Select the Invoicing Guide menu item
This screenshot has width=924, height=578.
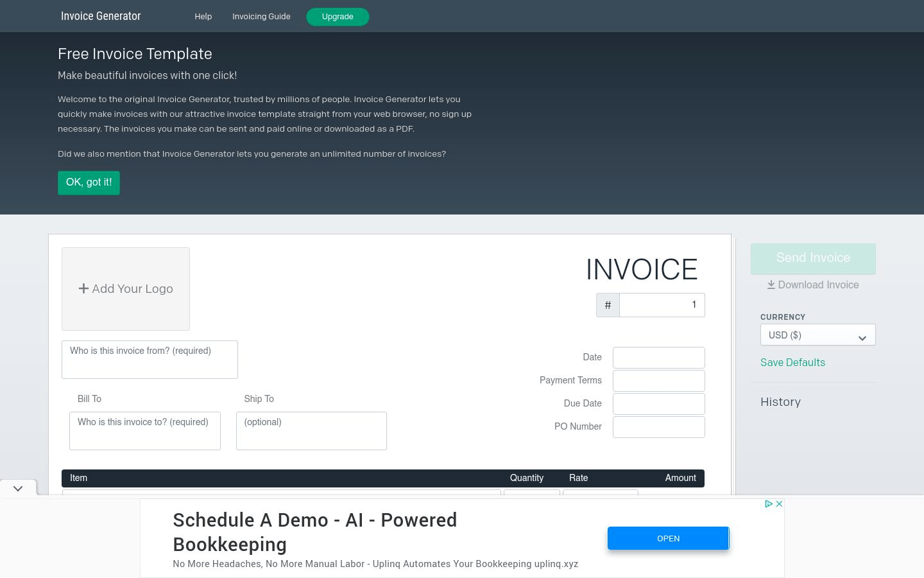pos(261,17)
